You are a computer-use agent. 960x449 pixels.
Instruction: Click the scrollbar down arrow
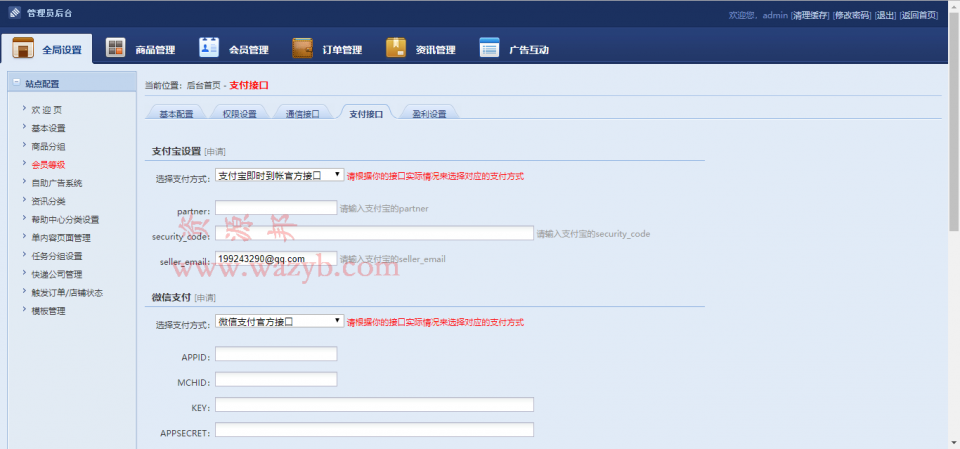tap(954, 443)
